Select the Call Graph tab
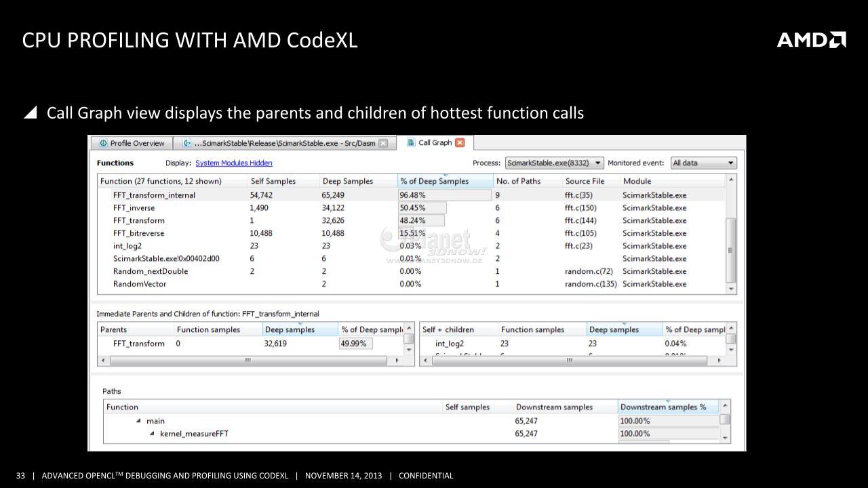The height and width of the screenshot is (488, 868). tap(435, 142)
